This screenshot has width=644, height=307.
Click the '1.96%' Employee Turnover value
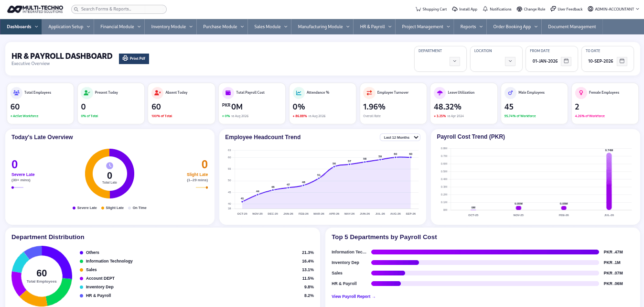374,107
